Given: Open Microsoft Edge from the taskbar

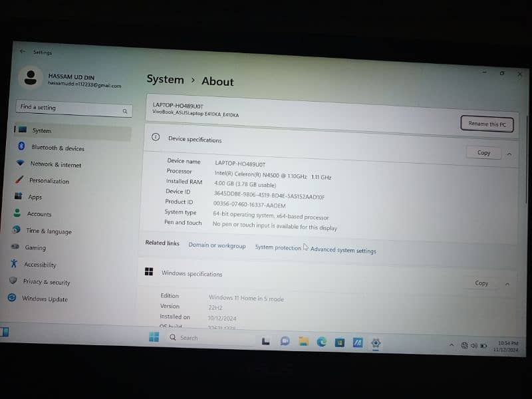Looking at the screenshot, I should tap(322, 342).
